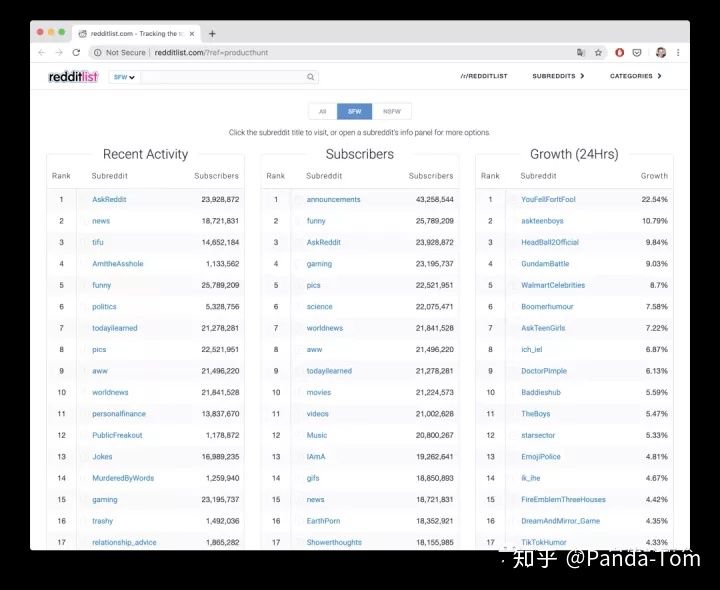Open personalfinance subreddit link
The width and height of the screenshot is (720, 590).
(x=119, y=414)
